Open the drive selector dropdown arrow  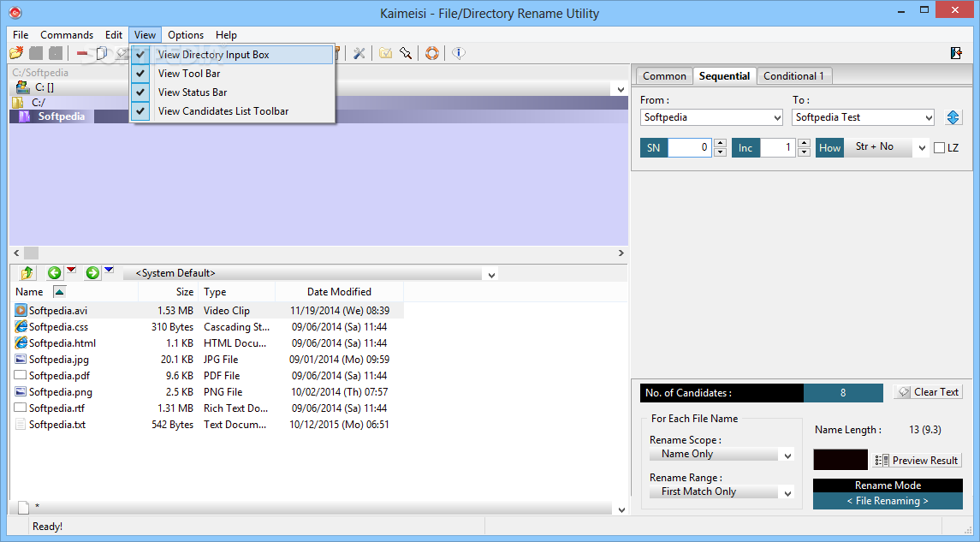tap(621, 89)
